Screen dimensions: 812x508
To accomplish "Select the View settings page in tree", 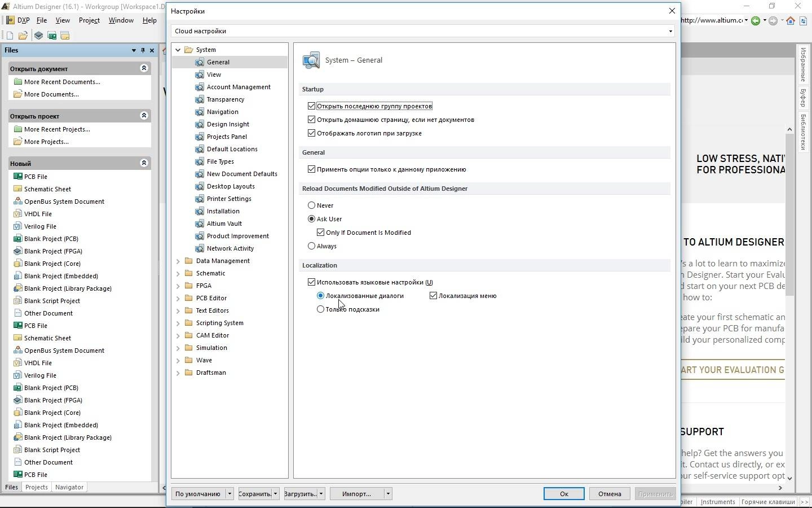I will (x=214, y=75).
